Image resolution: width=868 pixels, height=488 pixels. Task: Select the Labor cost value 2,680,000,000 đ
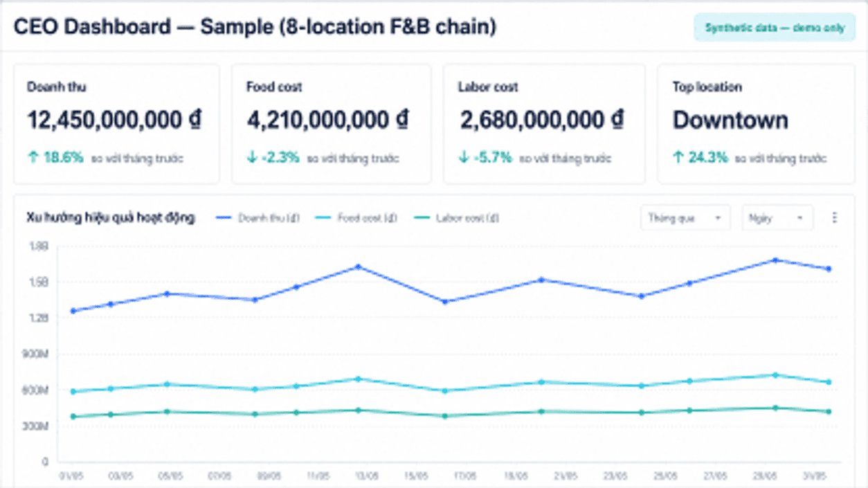coord(542,120)
